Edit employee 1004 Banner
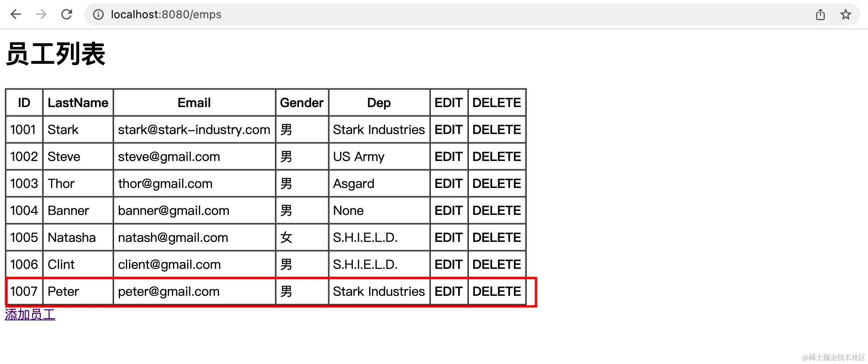 [x=448, y=211]
